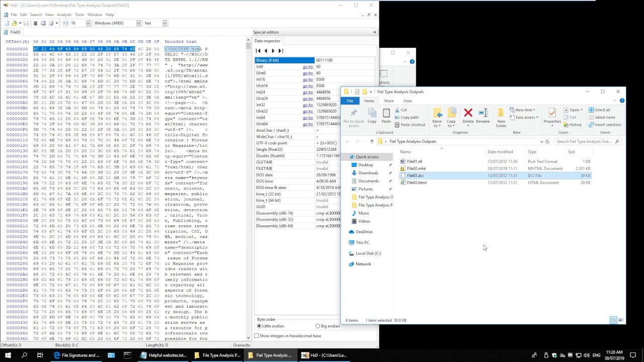The image size is (644, 362).
Task: Go to first byte in Data inspector
Action: click(258, 51)
